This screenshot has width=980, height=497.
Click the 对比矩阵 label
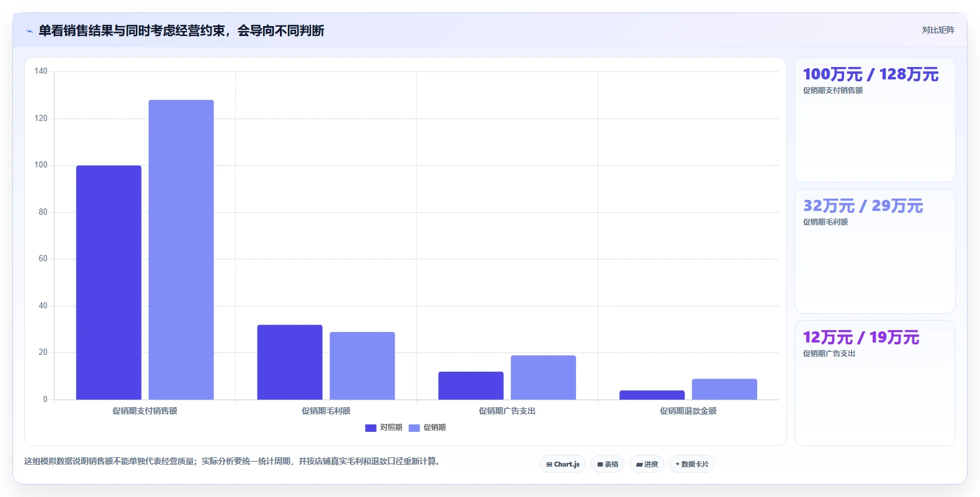pyautogui.click(x=938, y=30)
